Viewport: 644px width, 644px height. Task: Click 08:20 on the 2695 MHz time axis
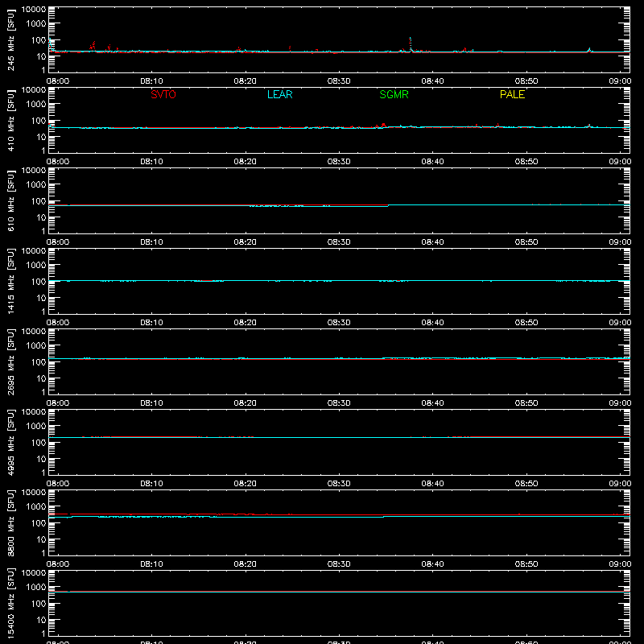tap(246, 403)
